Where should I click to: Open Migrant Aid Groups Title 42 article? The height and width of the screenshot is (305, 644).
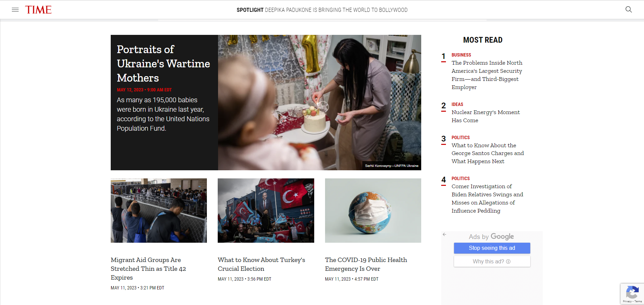click(x=148, y=268)
